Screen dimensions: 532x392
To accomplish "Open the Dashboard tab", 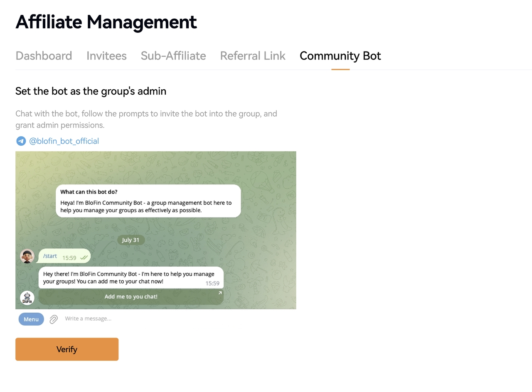I will pos(44,56).
